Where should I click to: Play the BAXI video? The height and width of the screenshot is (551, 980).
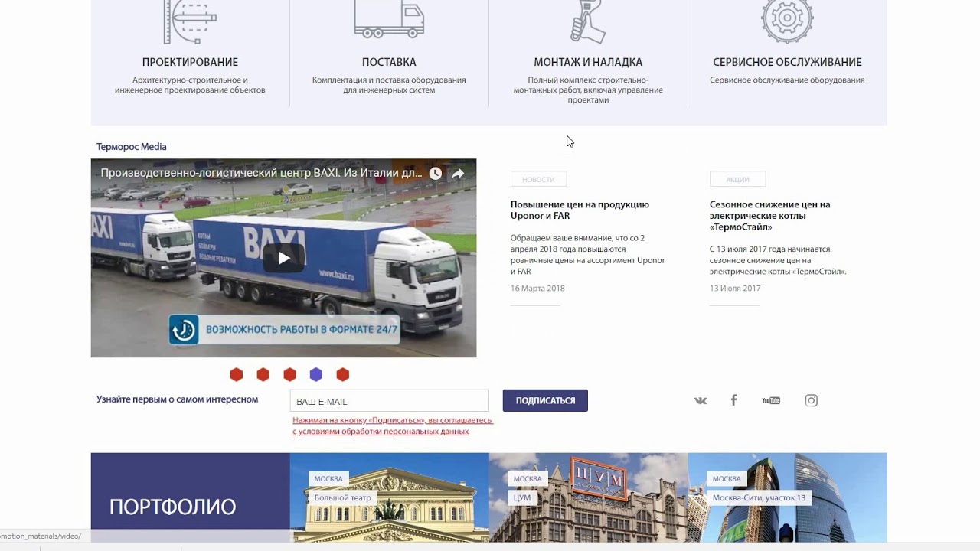click(284, 258)
